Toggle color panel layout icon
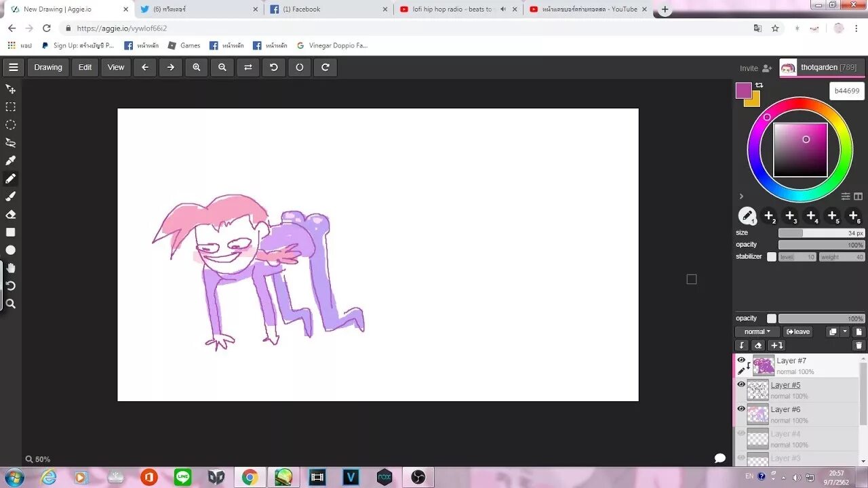Screen dimensions: 868x488 tap(858, 197)
